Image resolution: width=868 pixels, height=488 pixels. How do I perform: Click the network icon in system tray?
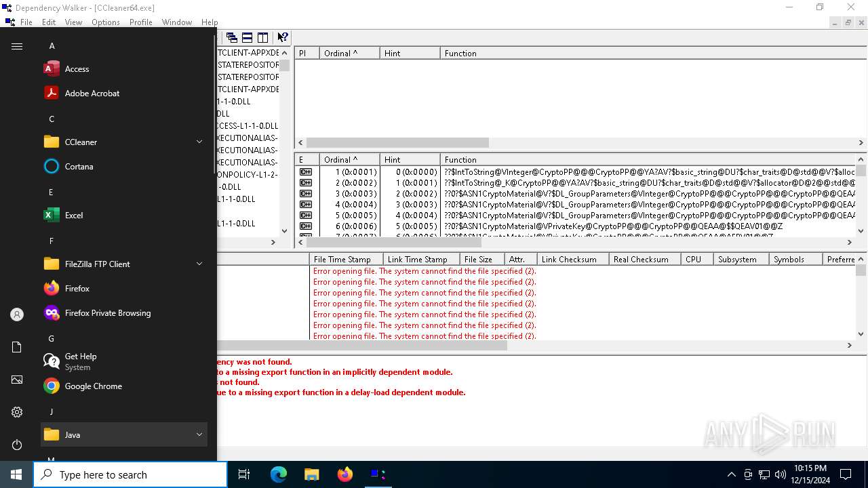click(x=764, y=474)
